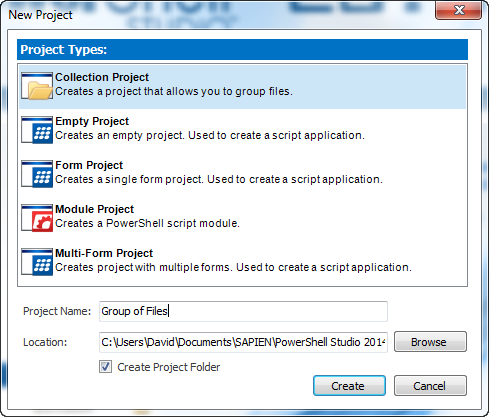Viewport: 489px width, 417px height.
Task: Click the PowerShell script module description
Action: tap(147, 223)
